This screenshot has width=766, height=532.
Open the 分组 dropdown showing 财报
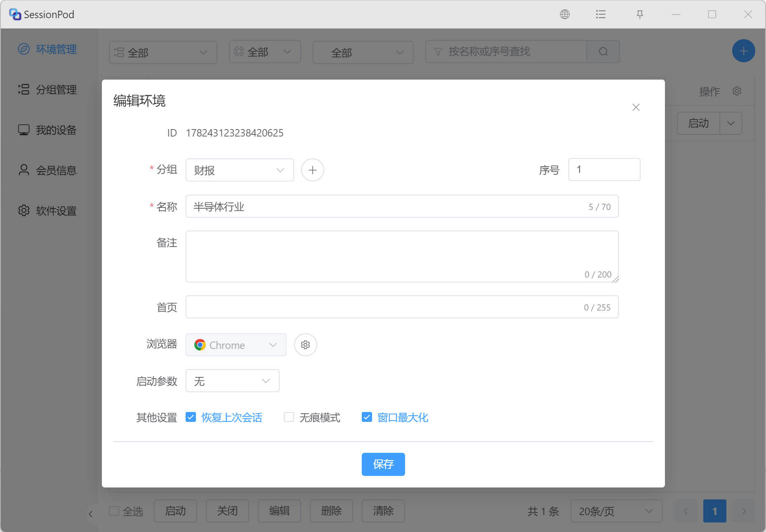(x=240, y=170)
